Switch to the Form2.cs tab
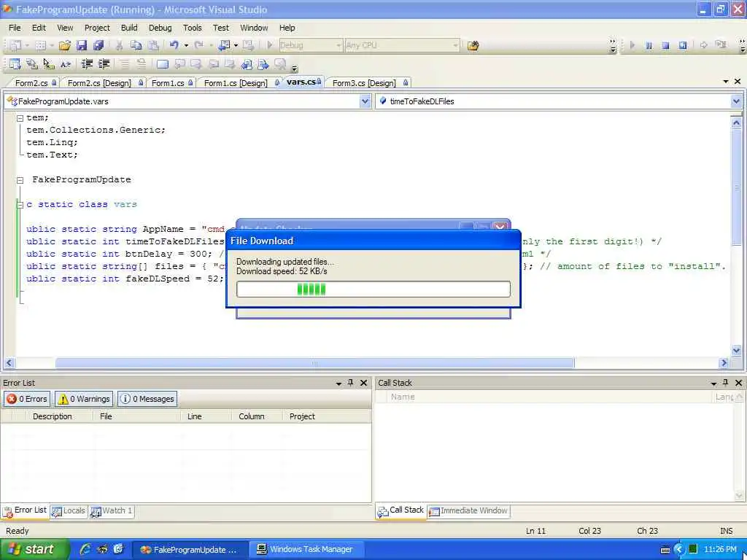The width and height of the screenshot is (747, 560). coord(34,83)
